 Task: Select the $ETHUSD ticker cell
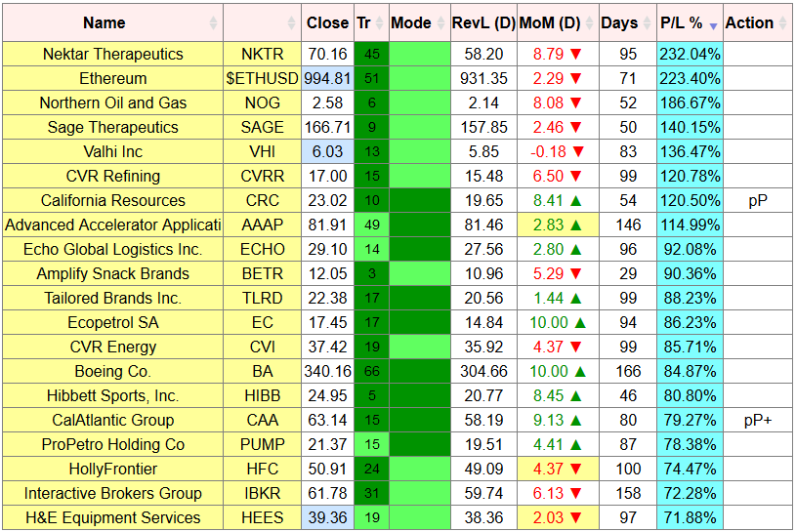[x=262, y=79]
